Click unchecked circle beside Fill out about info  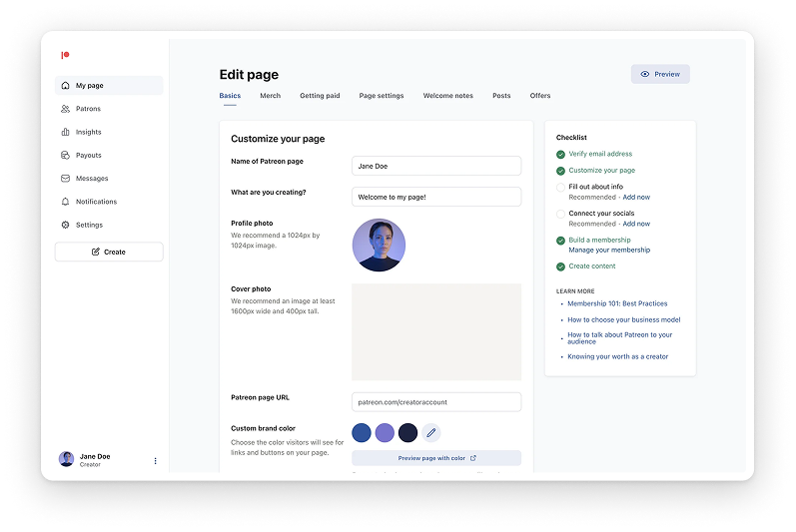coord(560,187)
